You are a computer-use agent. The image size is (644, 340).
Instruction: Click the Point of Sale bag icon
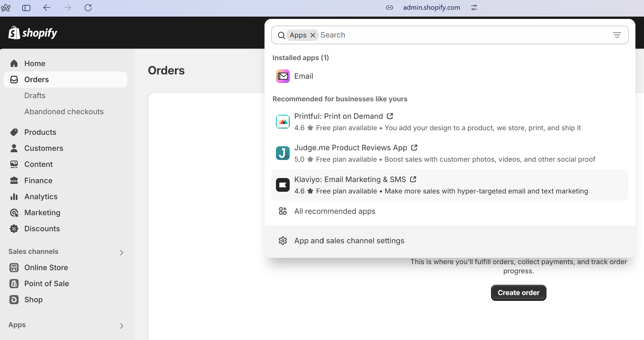pyautogui.click(x=14, y=284)
